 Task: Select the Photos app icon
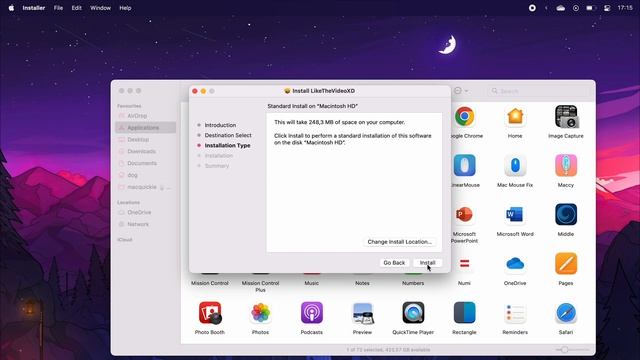(260, 313)
